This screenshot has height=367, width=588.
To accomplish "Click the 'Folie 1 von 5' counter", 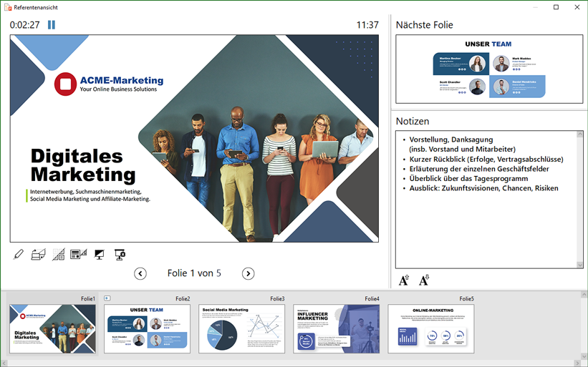I will point(194,273).
